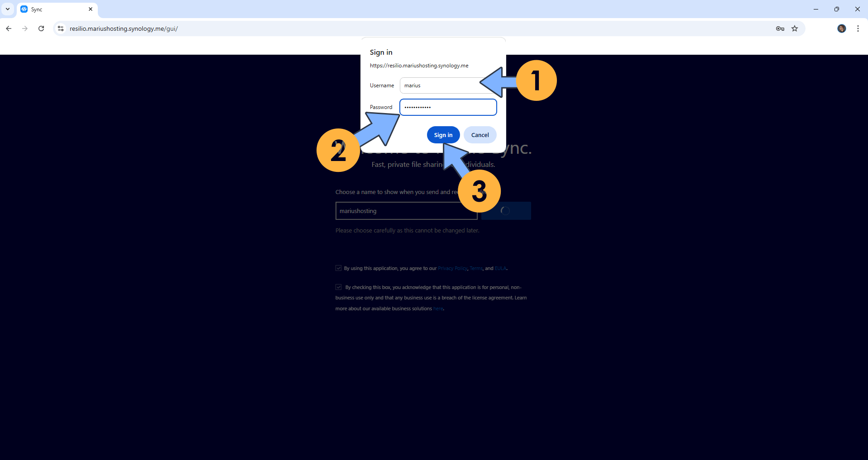Open the Terms link
Screen dimensions: 868x460
[x=476, y=268]
